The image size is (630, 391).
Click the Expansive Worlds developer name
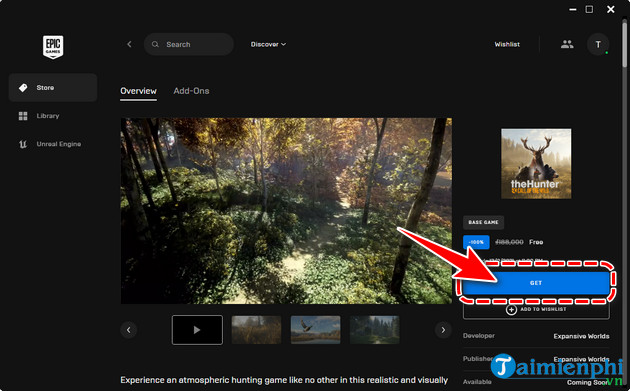tap(581, 336)
